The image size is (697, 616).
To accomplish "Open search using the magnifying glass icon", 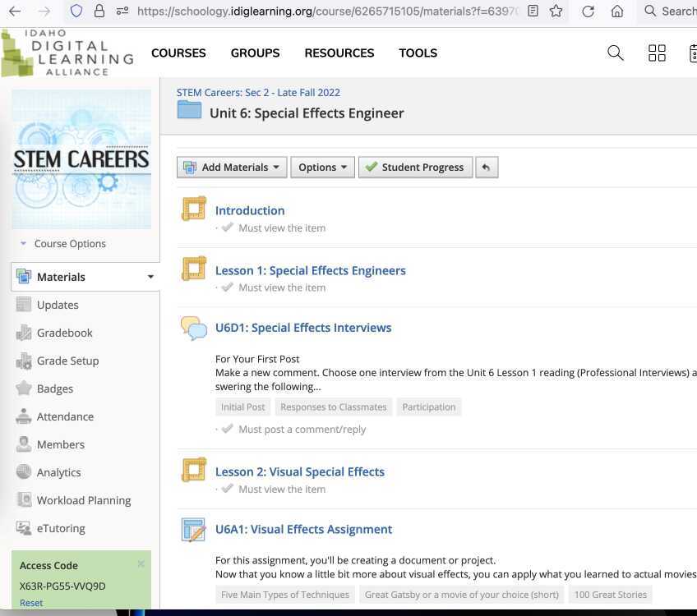I will (615, 53).
